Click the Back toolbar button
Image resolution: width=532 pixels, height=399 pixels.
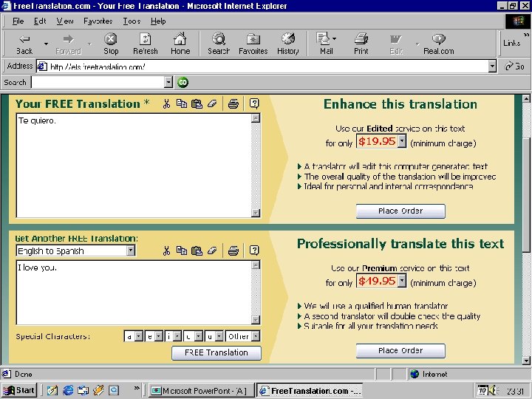24,44
